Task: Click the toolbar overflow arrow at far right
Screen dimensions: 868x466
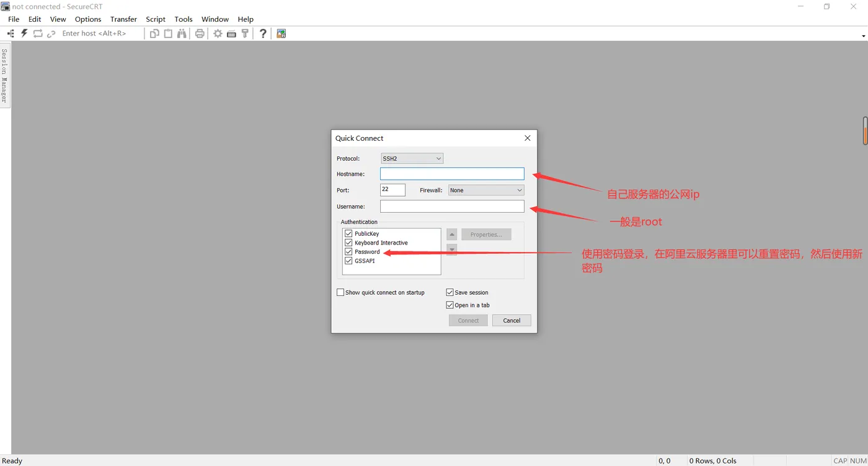Action: 864,36
